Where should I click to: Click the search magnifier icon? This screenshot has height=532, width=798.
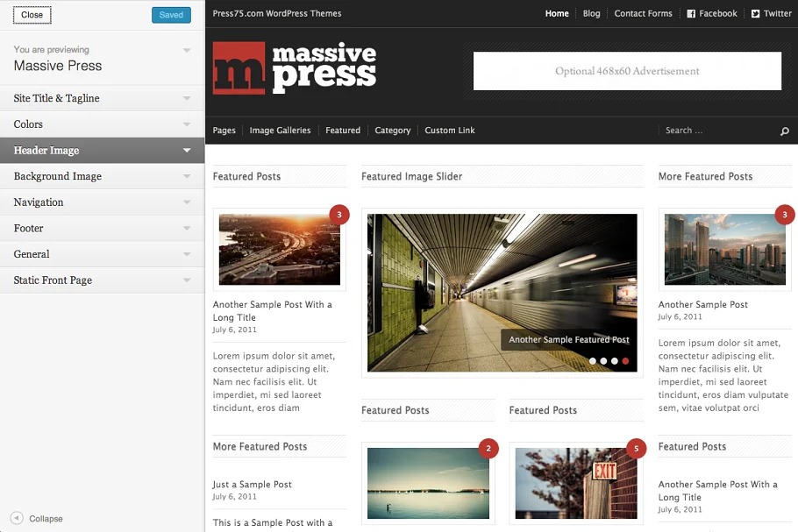click(784, 131)
